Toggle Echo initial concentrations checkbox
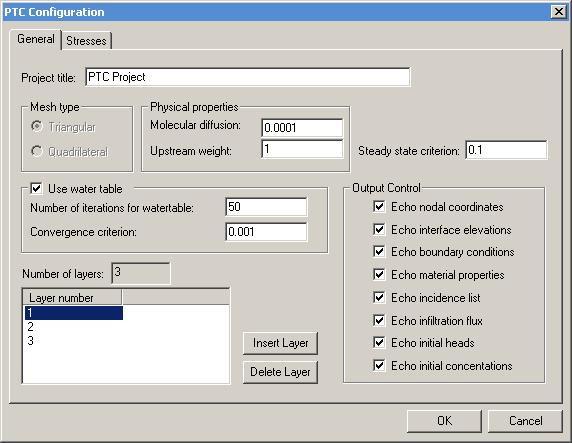This screenshot has width=572, height=443. point(379,365)
